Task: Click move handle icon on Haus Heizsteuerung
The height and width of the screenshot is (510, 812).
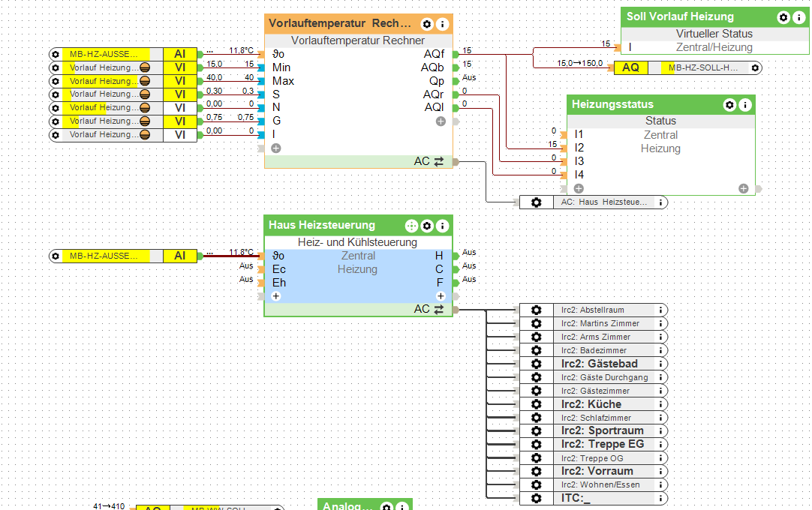Action: point(411,226)
